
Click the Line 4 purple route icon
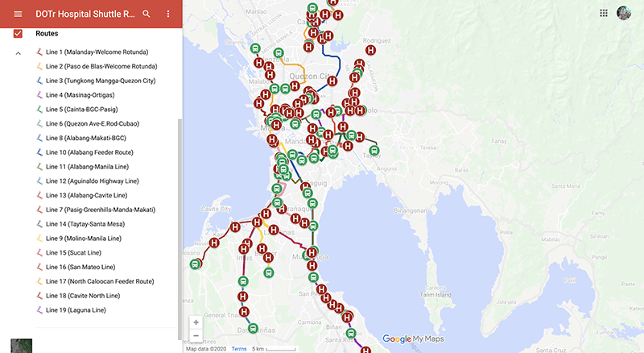click(x=39, y=95)
